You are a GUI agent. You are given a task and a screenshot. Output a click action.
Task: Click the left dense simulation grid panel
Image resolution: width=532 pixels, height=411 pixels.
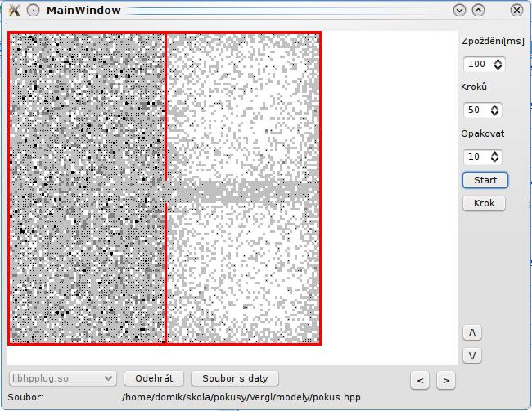(x=87, y=188)
